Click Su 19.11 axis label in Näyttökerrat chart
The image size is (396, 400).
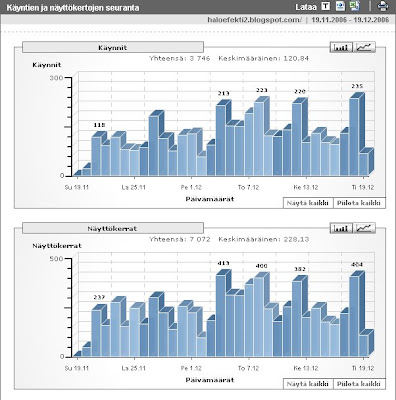coord(77,368)
